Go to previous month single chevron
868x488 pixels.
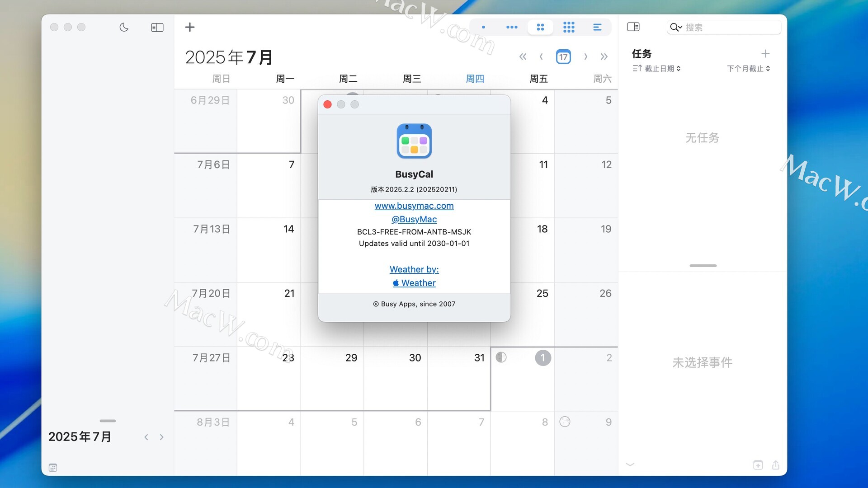[541, 56]
